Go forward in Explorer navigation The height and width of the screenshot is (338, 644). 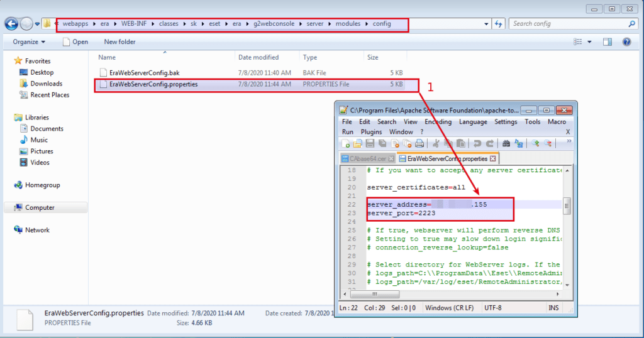click(x=26, y=24)
